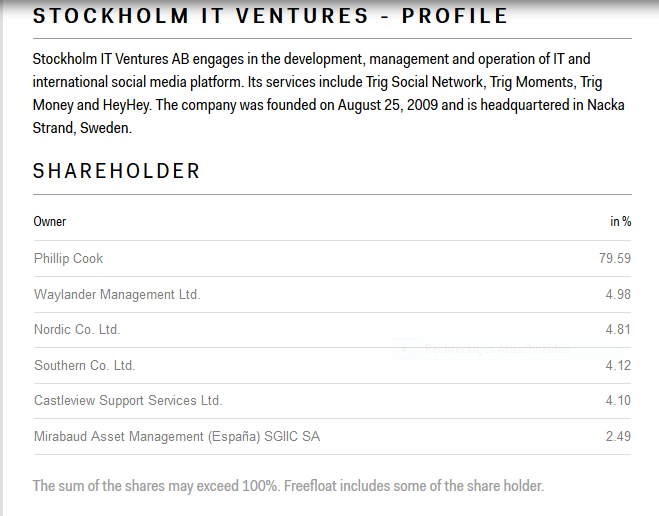
Task: Select Southern Co. Ltd. owner entry
Action: pyautogui.click(x=84, y=366)
